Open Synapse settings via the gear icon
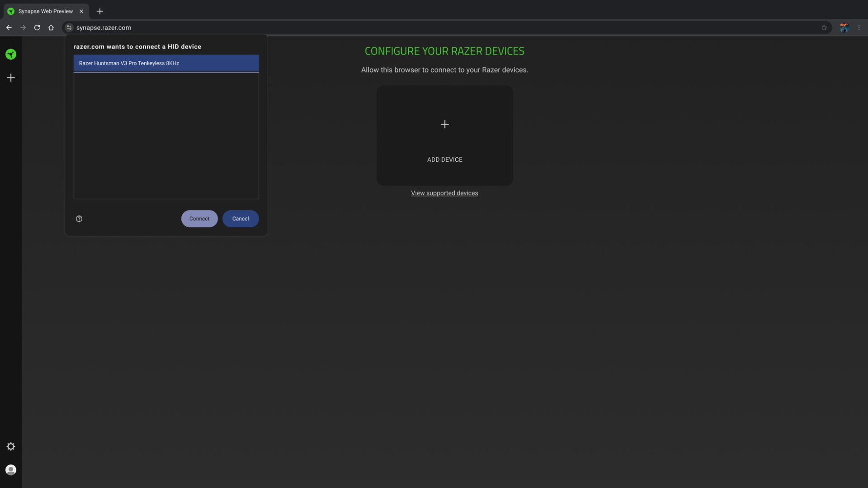 point(10,446)
